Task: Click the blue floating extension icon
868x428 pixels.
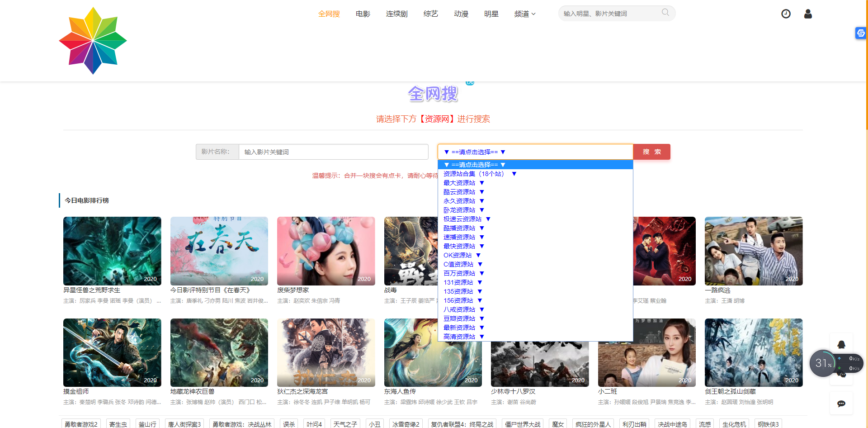Action: point(860,33)
